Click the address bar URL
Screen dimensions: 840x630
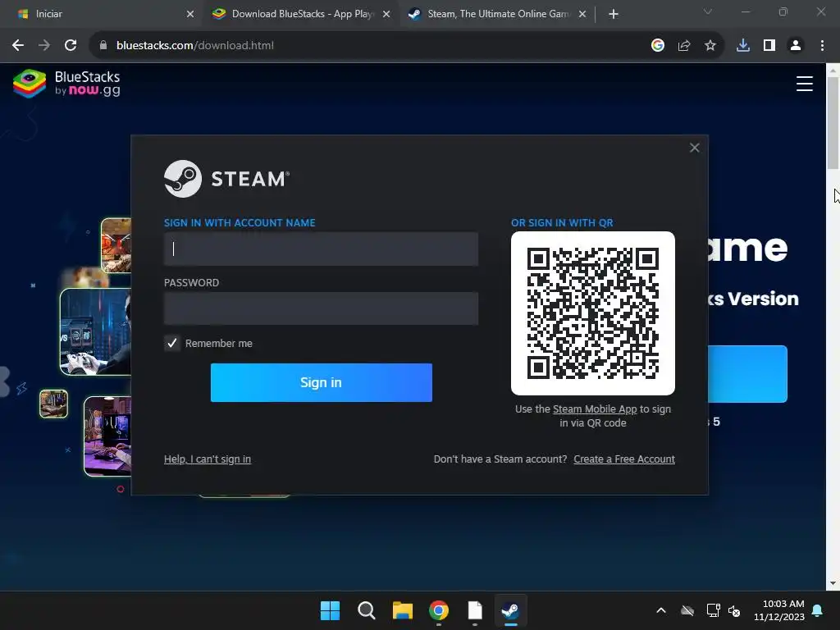(195, 46)
